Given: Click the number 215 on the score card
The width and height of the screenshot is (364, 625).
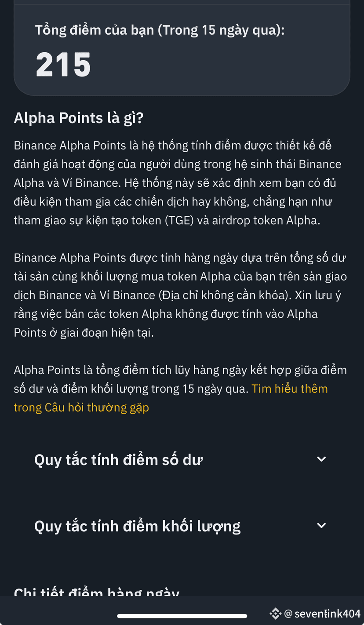Looking at the screenshot, I should click(63, 65).
